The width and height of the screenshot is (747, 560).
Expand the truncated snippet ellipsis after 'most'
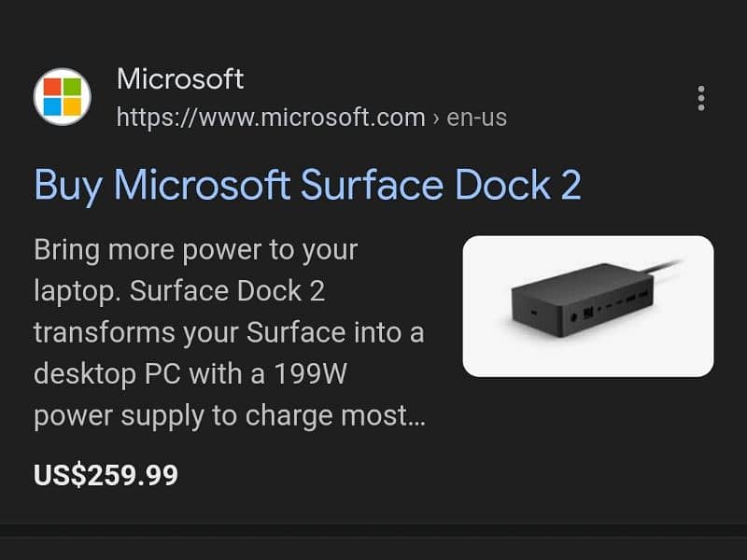[416, 415]
